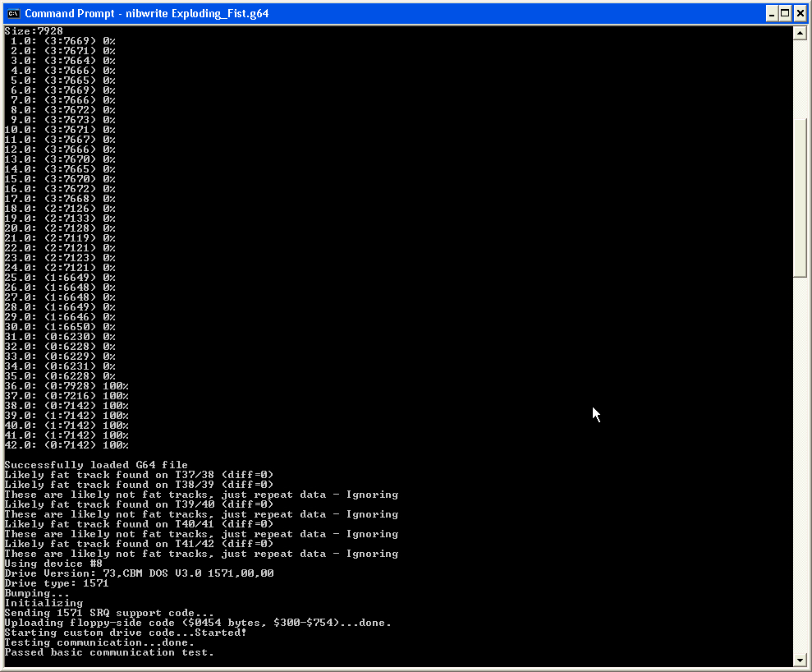Click the Passed basic communication test line
Screen dimensions: 812x672
(x=108, y=652)
